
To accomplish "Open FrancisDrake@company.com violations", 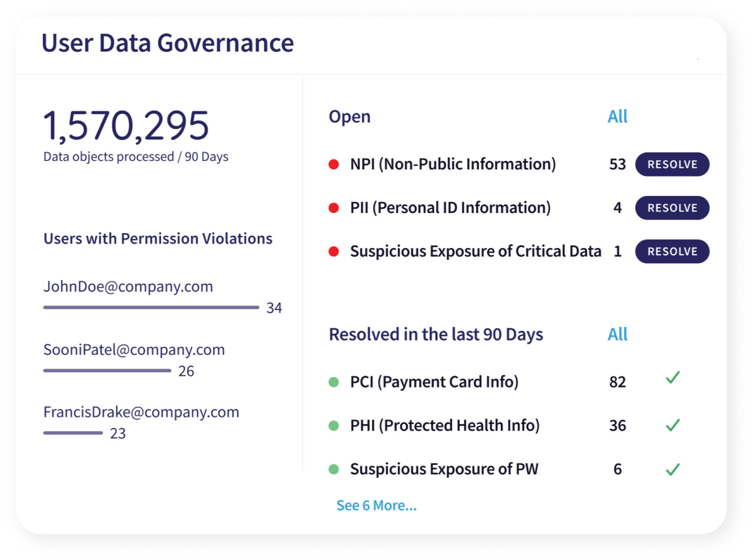I will tap(141, 412).
